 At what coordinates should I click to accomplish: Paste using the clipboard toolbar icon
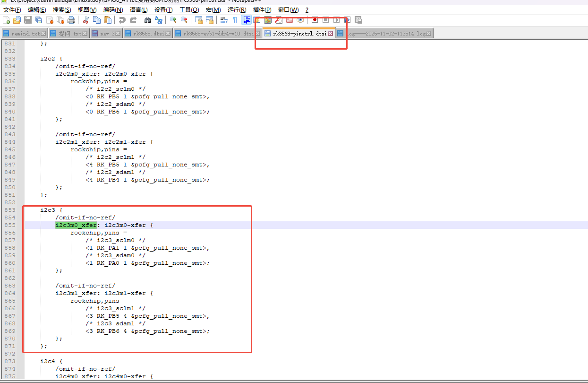click(108, 20)
